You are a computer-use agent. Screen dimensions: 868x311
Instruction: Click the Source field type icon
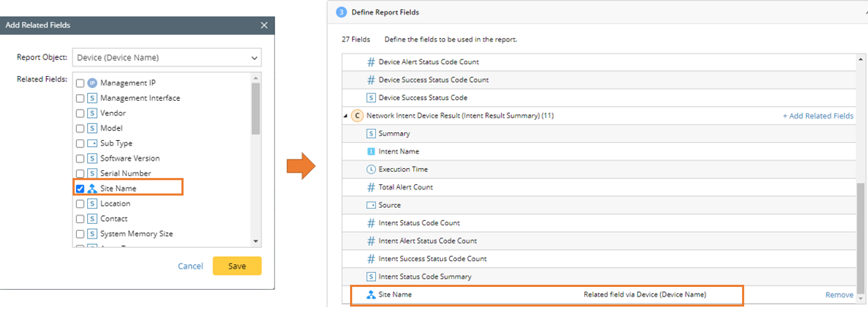[371, 206]
